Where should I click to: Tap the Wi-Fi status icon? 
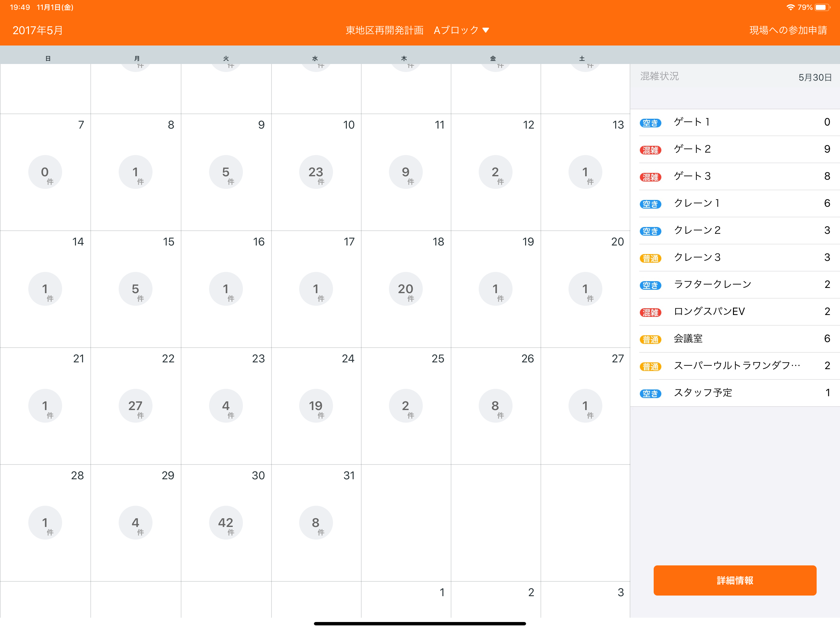point(790,7)
